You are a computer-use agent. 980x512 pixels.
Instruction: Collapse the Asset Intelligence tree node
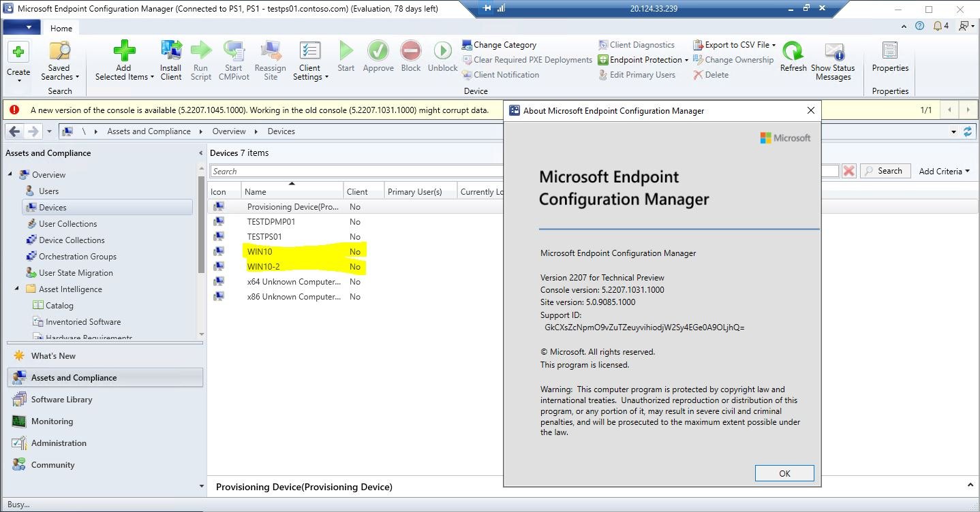pos(16,289)
